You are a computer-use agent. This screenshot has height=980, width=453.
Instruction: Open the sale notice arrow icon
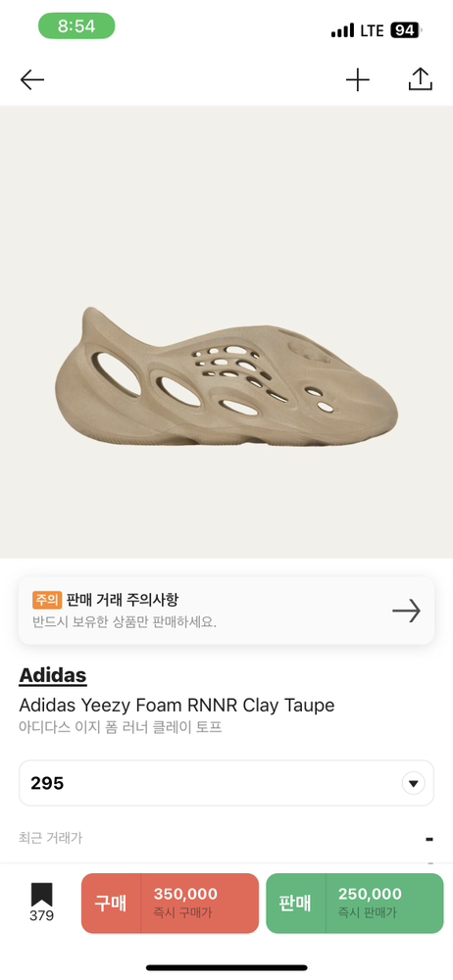(x=407, y=611)
